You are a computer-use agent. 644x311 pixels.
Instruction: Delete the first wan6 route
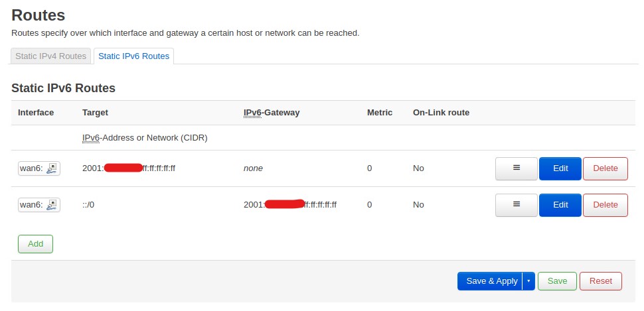click(605, 168)
